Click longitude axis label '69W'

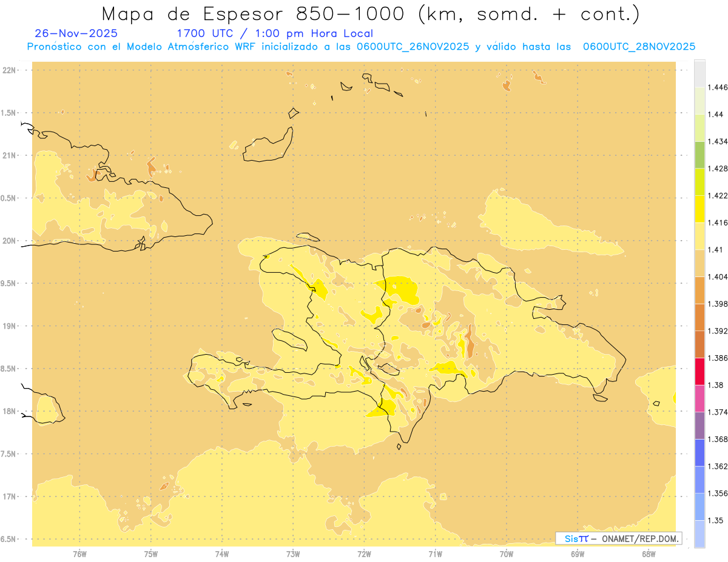578,554
